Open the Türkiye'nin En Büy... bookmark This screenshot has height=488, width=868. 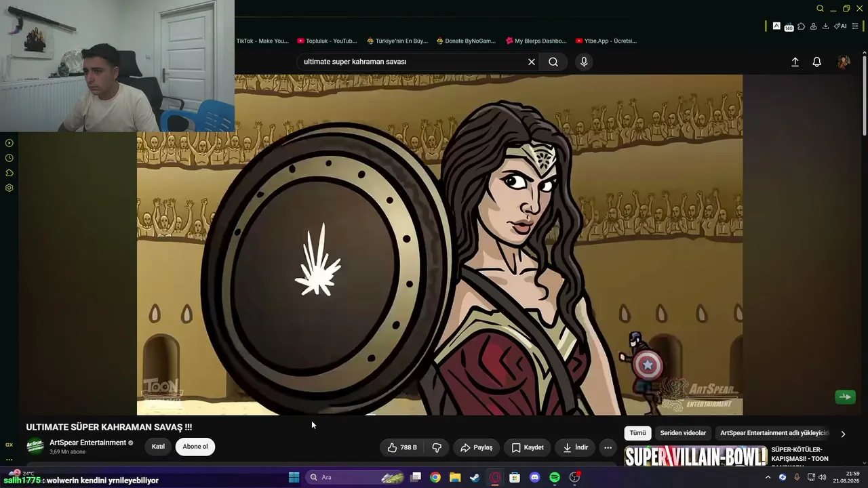pos(397,41)
